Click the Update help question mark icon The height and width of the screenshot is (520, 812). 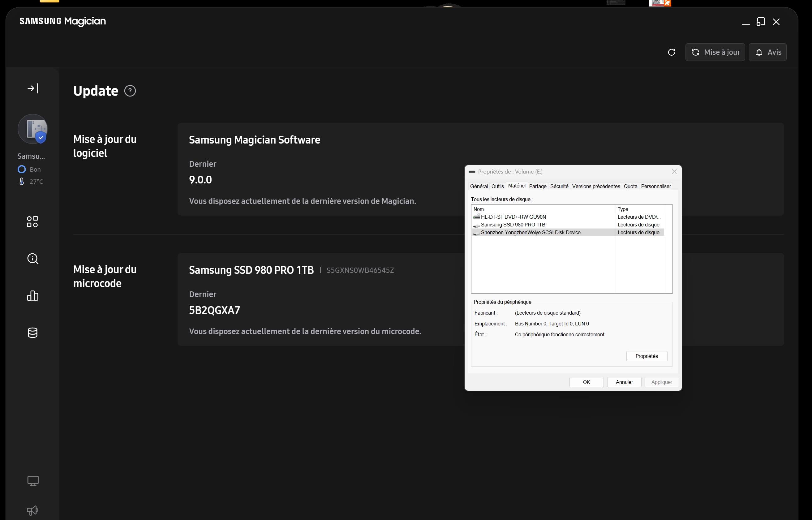click(130, 91)
